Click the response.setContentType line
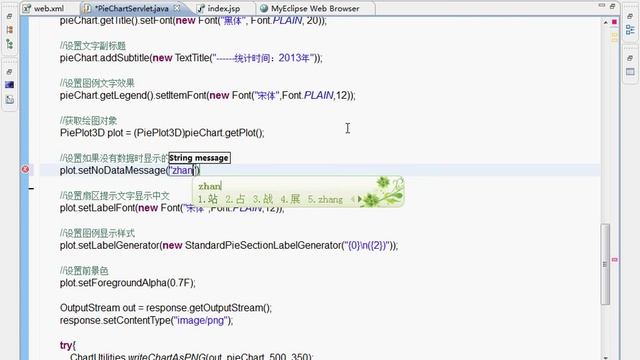Image resolution: width=640 pixels, height=360 pixels. point(147,320)
